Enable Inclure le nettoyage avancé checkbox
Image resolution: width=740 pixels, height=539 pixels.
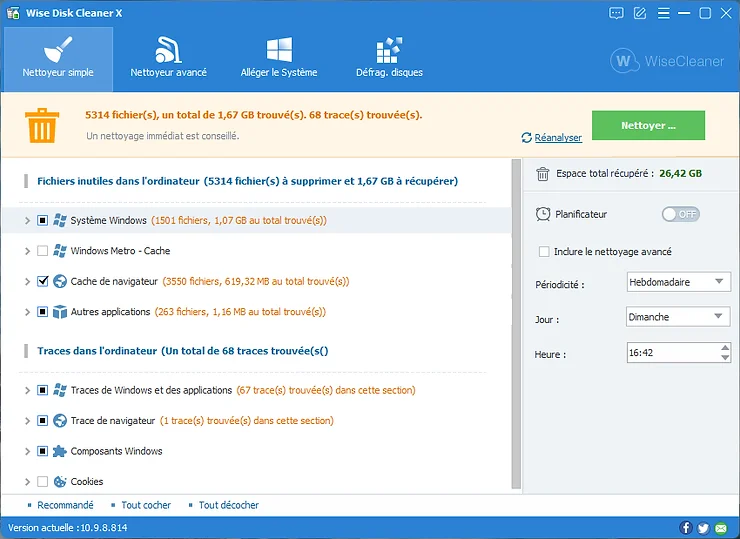coord(544,252)
